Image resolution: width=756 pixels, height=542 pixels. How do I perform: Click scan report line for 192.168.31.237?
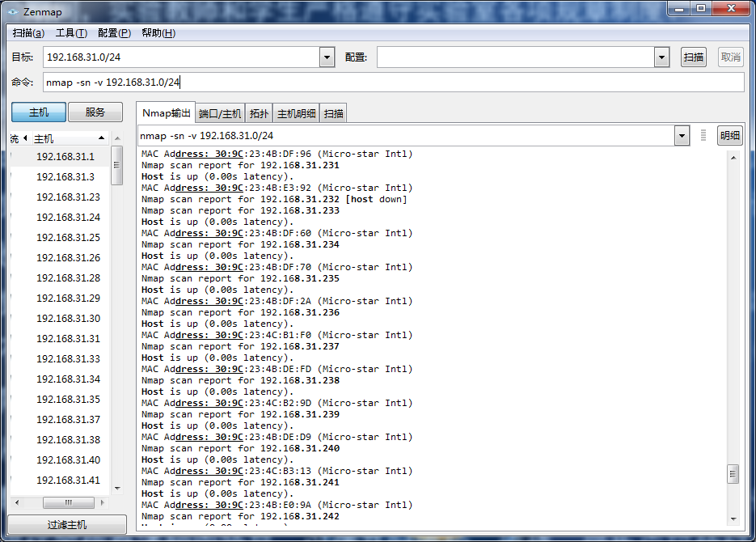240,347
